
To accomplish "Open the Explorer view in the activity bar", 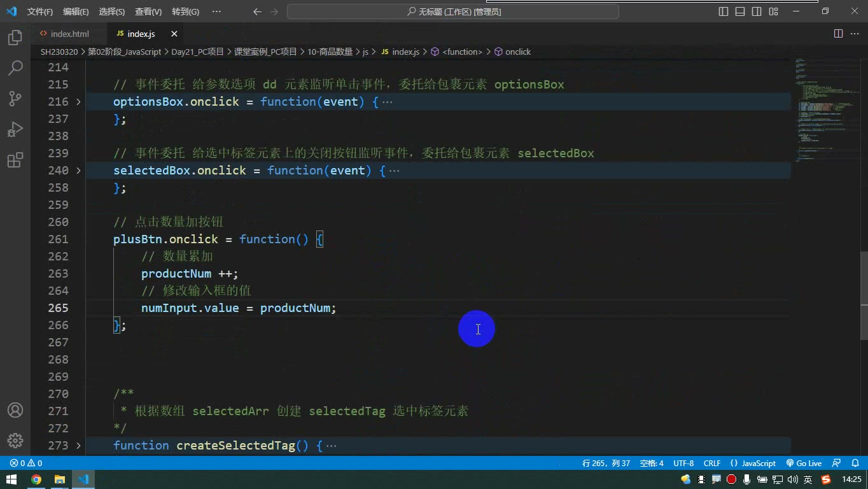I will pyautogui.click(x=15, y=38).
